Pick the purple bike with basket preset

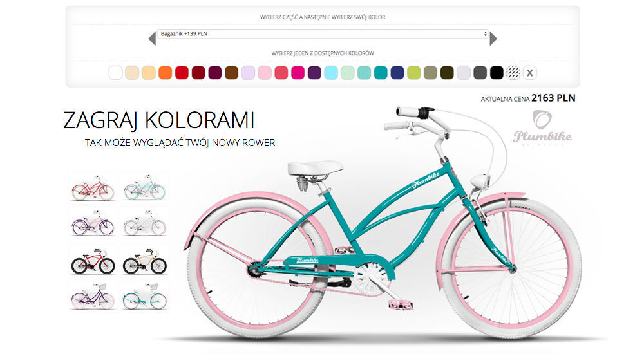pyautogui.click(x=93, y=297)
